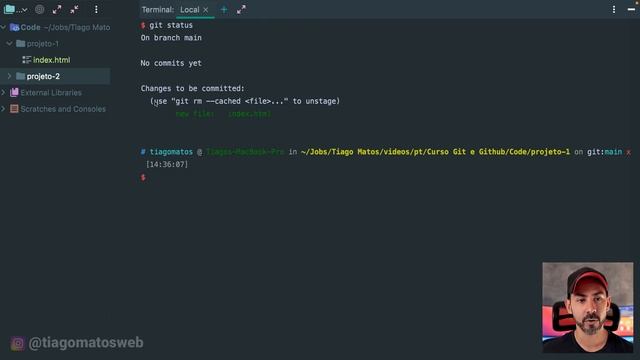Expand Scratches and Consoles node
The width and height of the screenshot is (640, 360).
pos(3,109)
